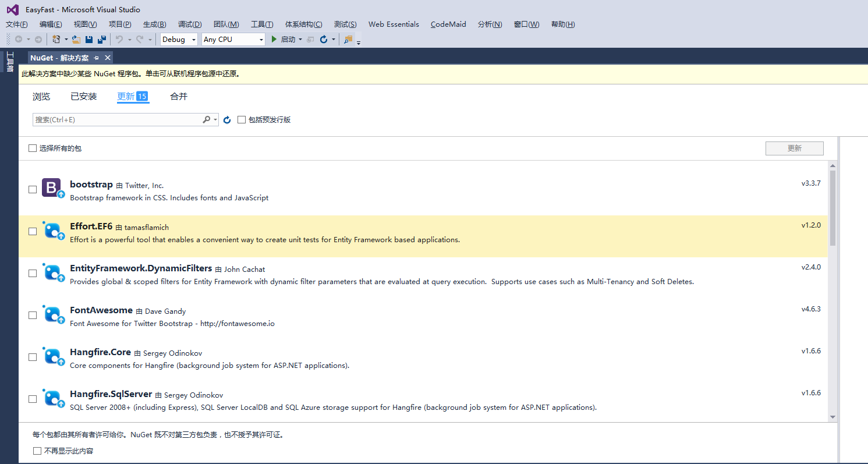
Task: Click the toolbar icon right of the 启动 dropdown
Action: 310,40
